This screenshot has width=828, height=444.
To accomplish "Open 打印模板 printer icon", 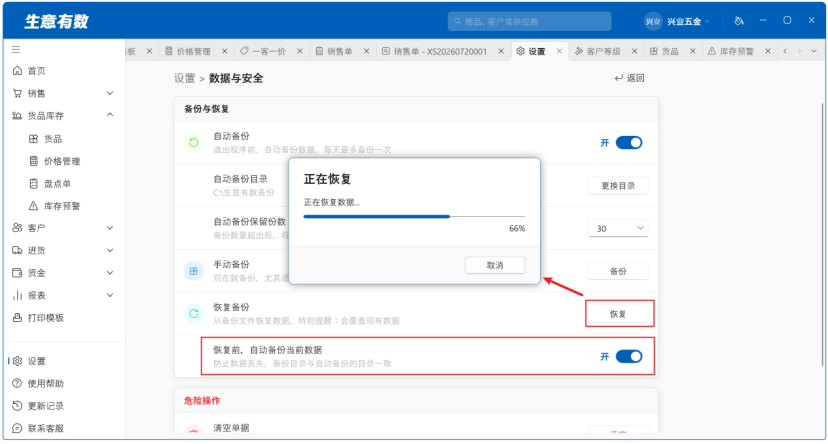I will 17,318.
